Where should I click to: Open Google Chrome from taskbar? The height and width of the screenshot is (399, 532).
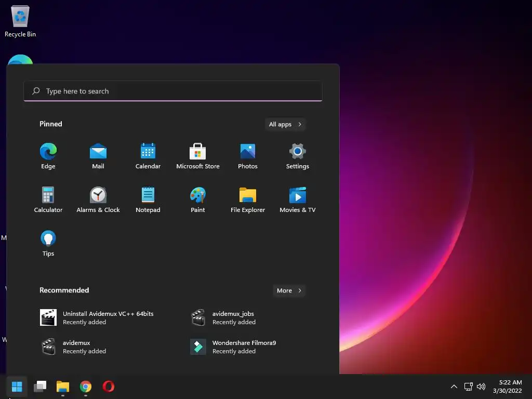86,387
